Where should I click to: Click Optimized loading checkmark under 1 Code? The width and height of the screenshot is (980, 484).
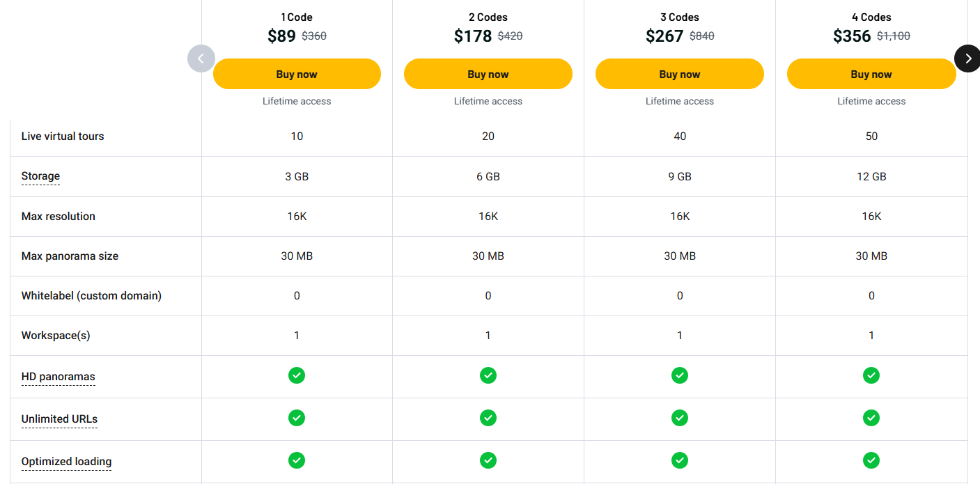click(297, 460)
